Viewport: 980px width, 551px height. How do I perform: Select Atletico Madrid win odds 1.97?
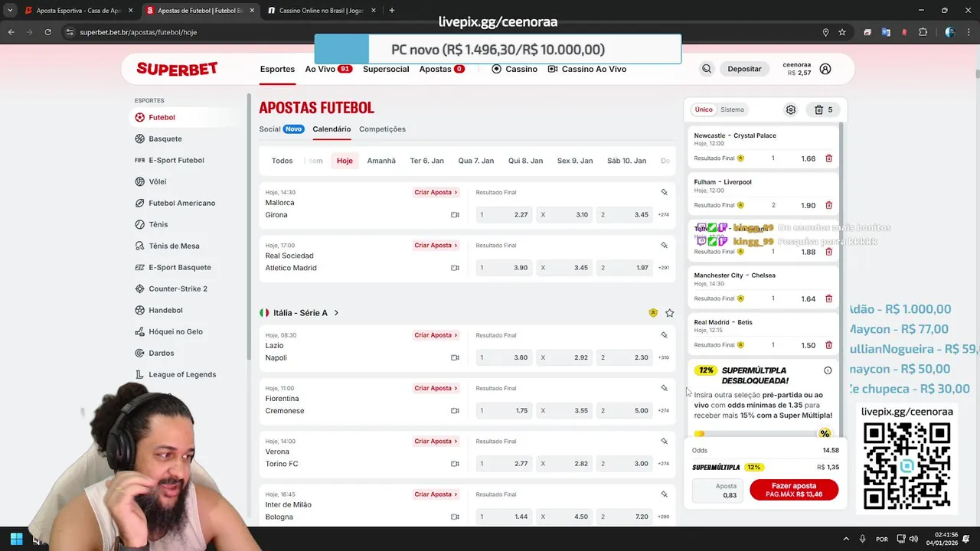coord(625,268)
